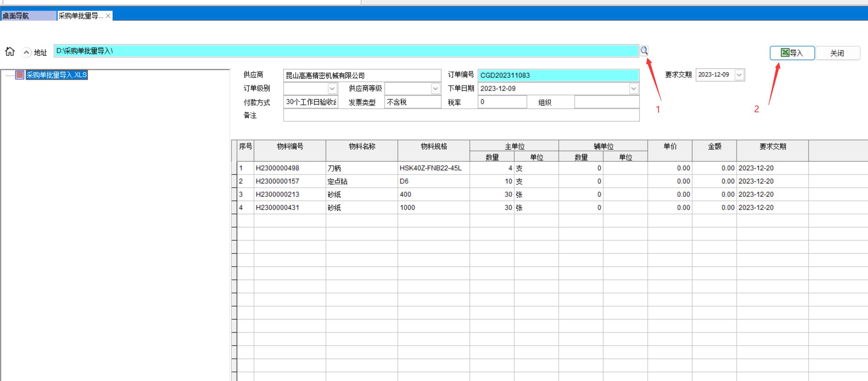This screenshot has height=381, width=868.
Task: Click the magnifier search icon after the path field
Action: coord(644,51)
